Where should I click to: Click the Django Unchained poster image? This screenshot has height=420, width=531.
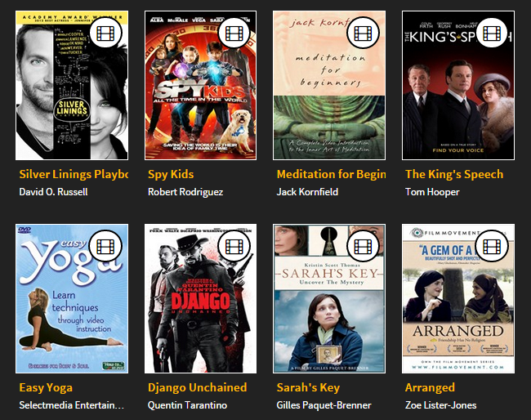coord(200,298)
